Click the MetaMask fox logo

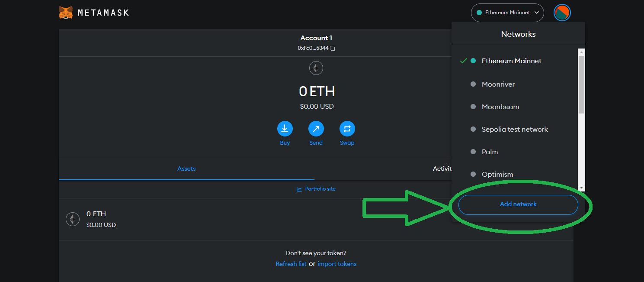66,12
